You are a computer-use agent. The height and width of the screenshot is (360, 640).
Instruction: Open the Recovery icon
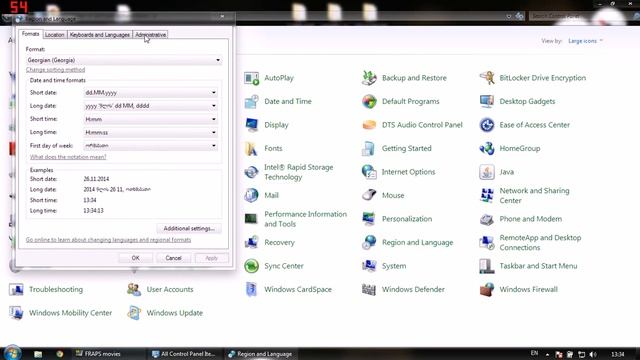click(251, 242)
